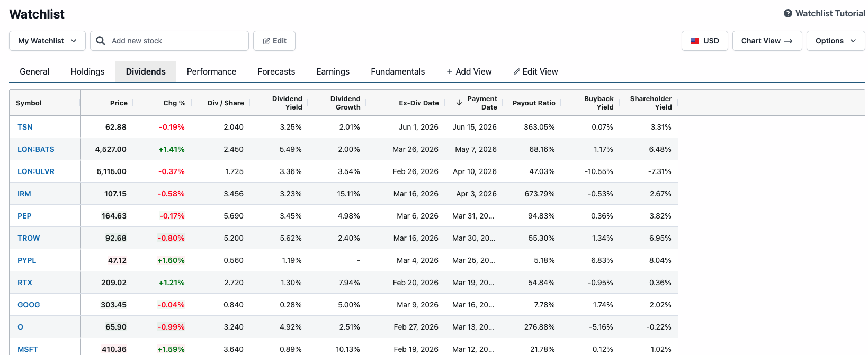Sort by Payout Ratio column header

[x=533, y=103]
